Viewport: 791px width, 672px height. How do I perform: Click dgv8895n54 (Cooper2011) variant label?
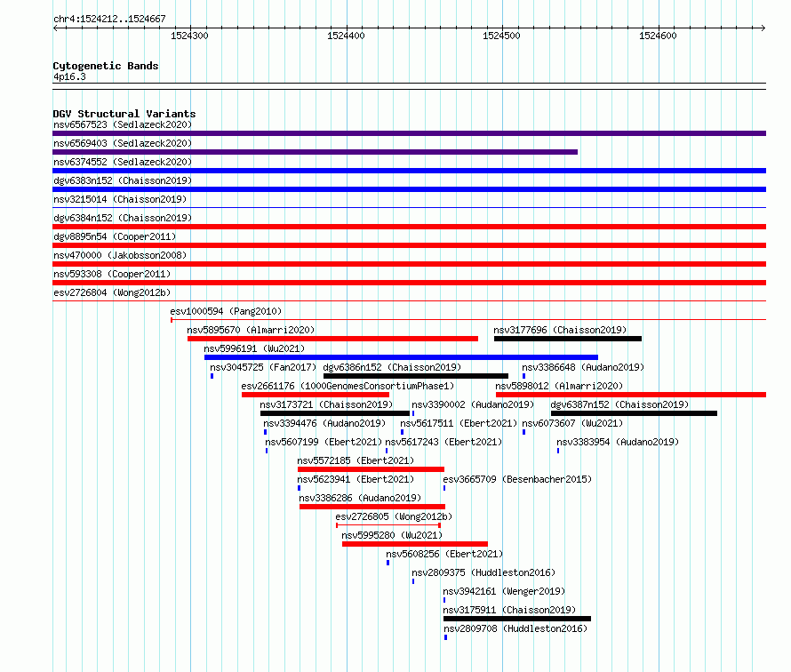tap(115, 236)
